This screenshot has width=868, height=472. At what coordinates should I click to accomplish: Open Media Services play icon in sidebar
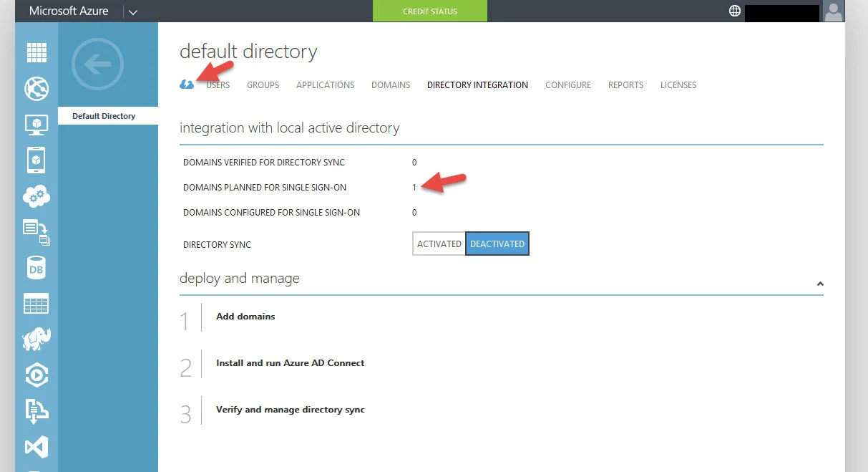tap(36, 375)
